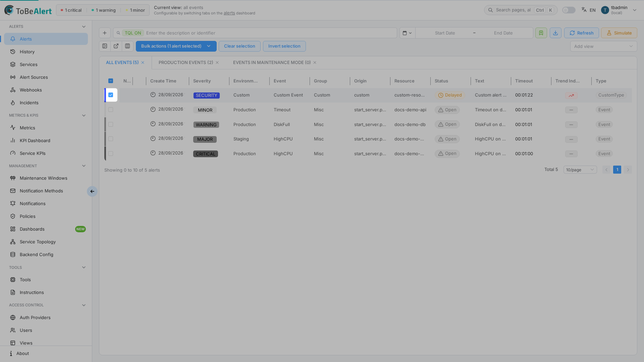
Task: Check the WARNING DiskFull alert checkbox
Action: coord(111,124)
